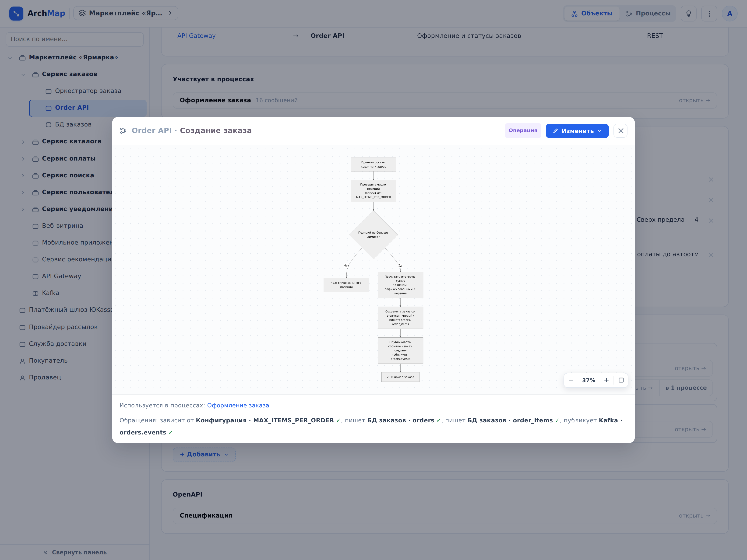Viewport: 747px width, 560px height.
Task: Fit diagram to screen icon
Action: click(621, 380)
